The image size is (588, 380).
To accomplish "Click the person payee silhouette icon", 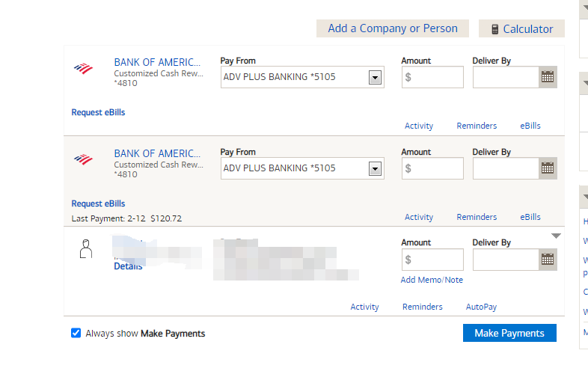I will click(x=86, y=249).
